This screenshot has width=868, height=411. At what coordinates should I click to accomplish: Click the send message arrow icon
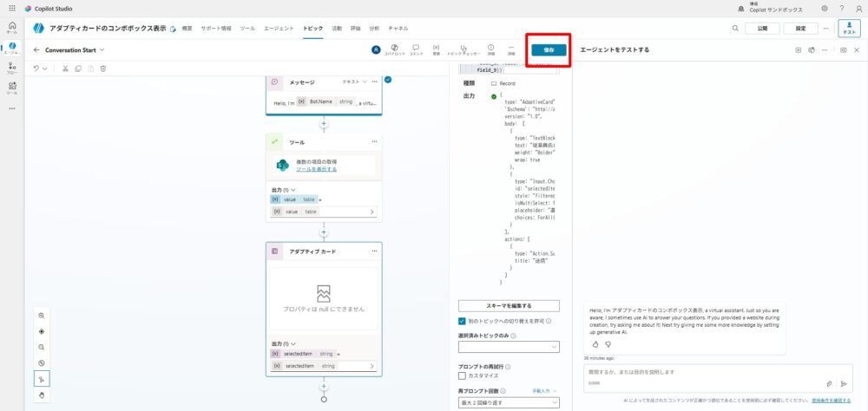[843, 383]
